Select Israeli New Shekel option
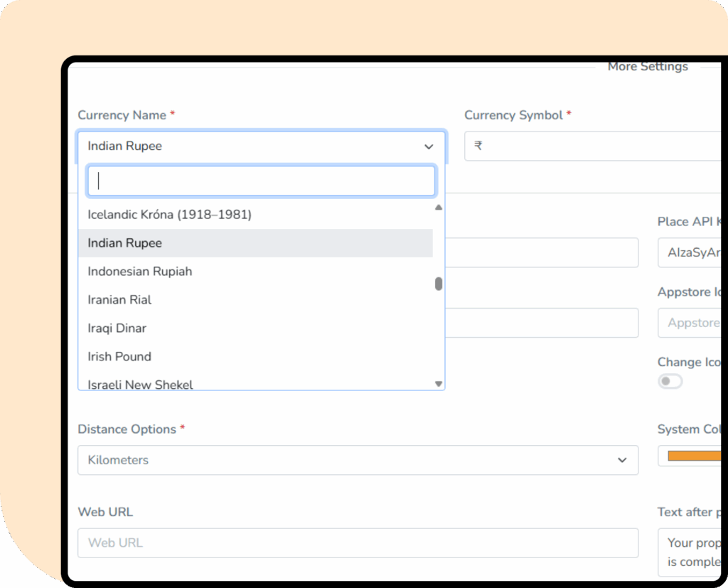The image size is (728, 588). (255, 383)
